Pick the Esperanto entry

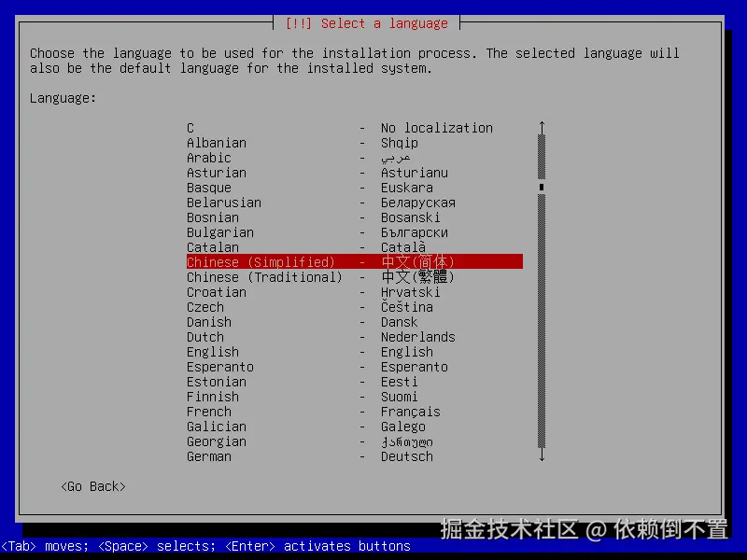355,367
